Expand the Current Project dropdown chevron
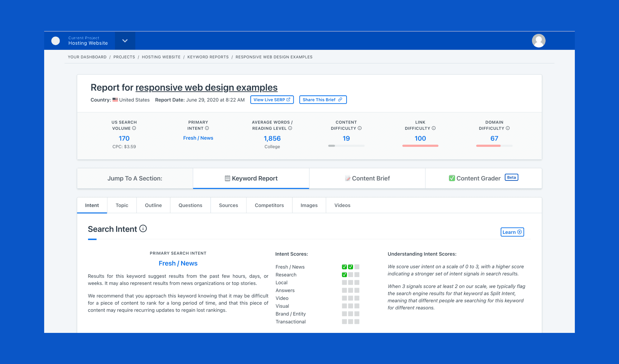The image size is (619, 364). pos(125,41)
